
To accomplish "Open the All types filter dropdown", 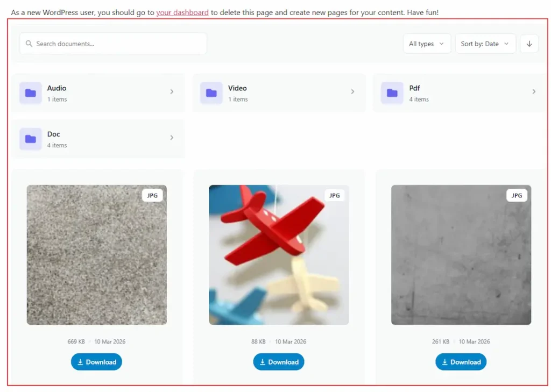I will point(427,44).
